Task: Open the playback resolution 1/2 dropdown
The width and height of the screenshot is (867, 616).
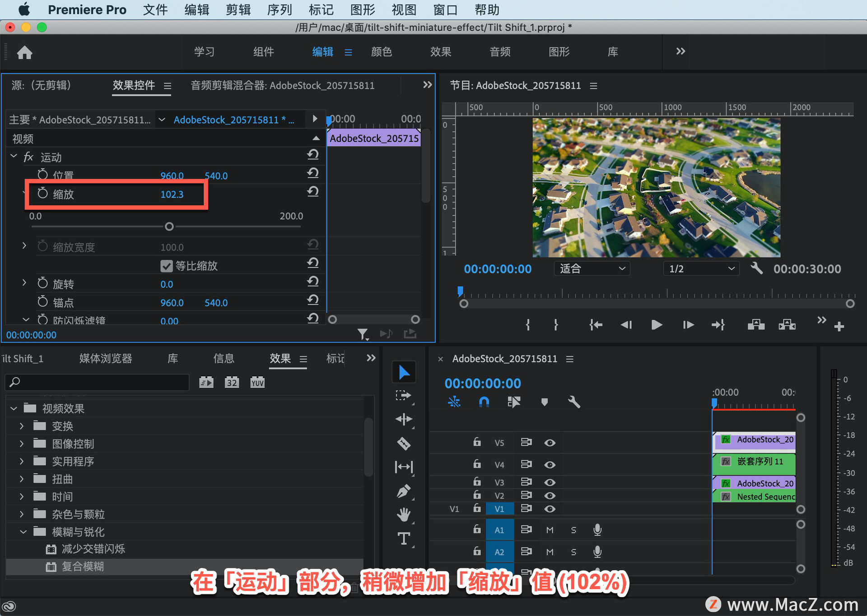Action: (x=701, y=269)
